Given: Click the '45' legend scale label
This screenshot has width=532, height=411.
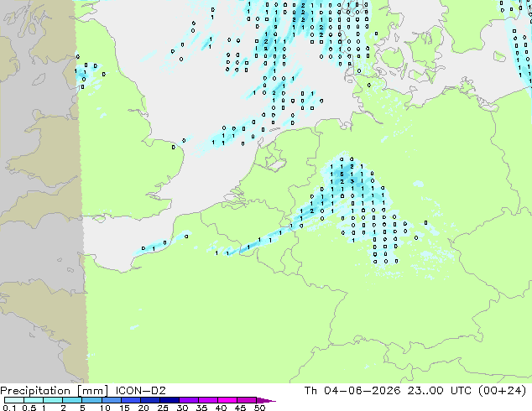Looking at the screenshot, I should [x=240, y=408].
